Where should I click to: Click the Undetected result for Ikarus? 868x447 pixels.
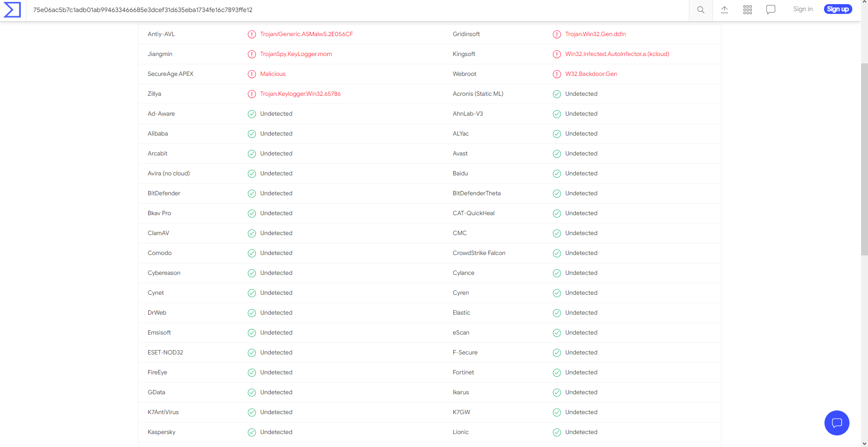[581, 392]
